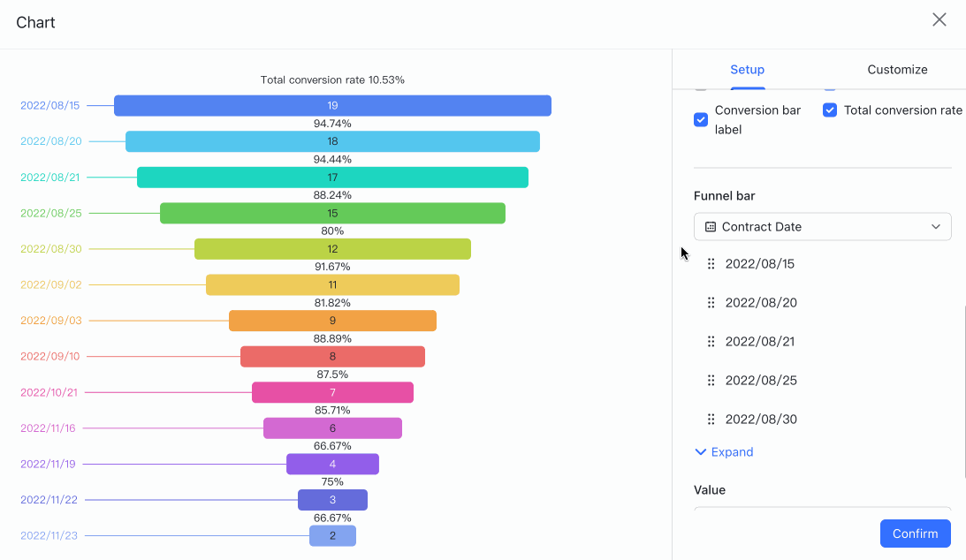Uncheck the Conversion bar label checkbox
The width and height of the screenshot is (966, 560).
coord(701,119)
